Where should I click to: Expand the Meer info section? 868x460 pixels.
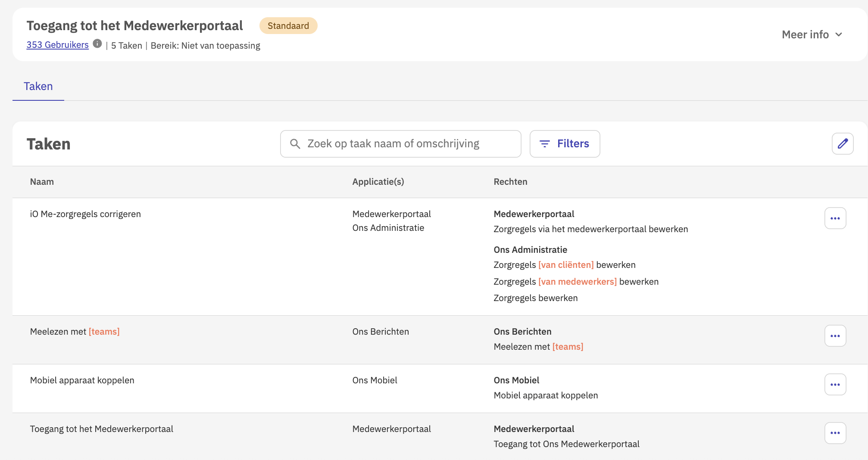point(805,34)
